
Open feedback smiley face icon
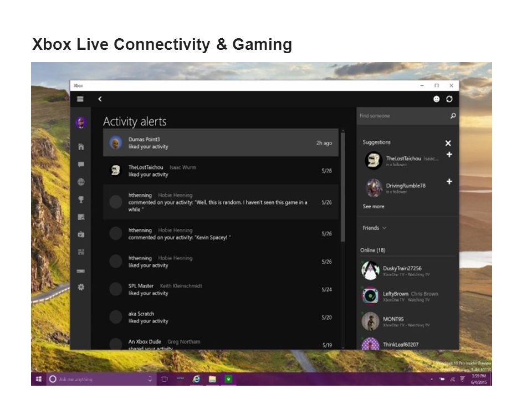click(436, 99)
